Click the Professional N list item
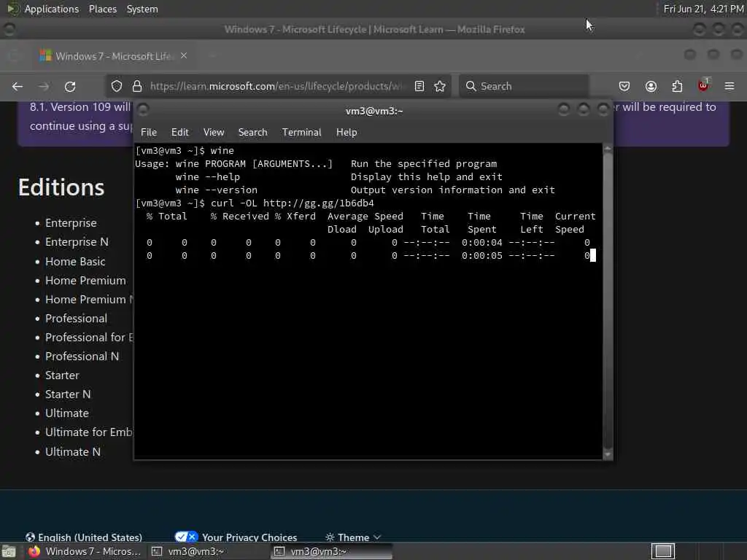The image size is (747, 560). pyautogui.click(x=82, y=356)
